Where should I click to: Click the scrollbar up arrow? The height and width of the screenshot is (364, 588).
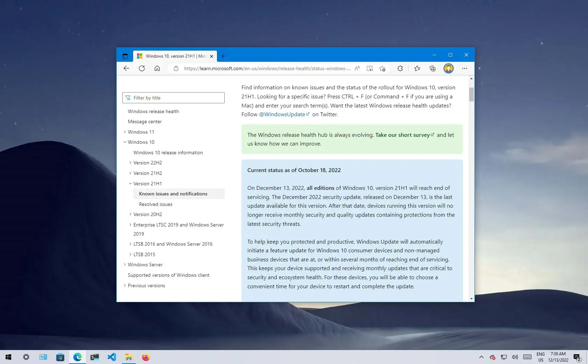471,79
